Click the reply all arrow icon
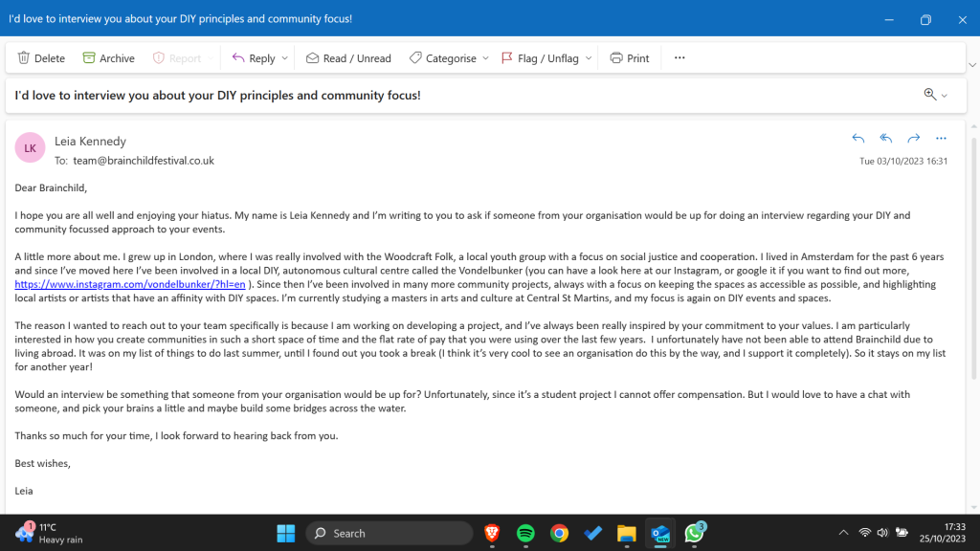This screenshot has width=980, height=551. pyautogui.click(x=886, y=139)
